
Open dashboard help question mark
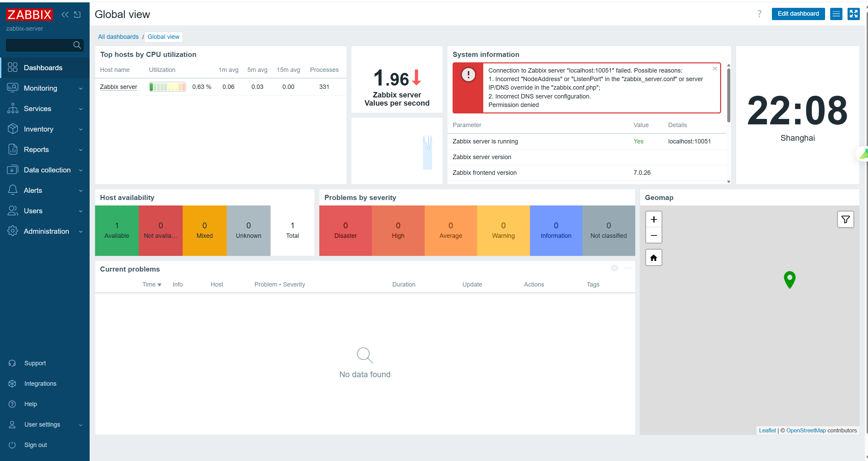click(x=759, y=14)
